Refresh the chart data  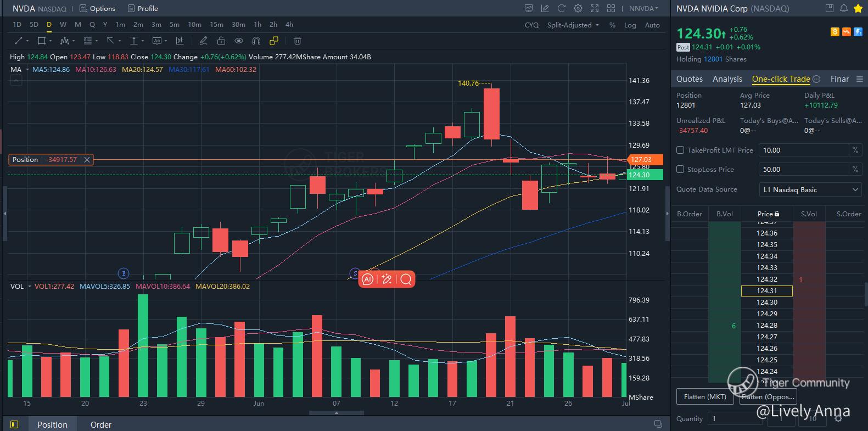tap(561, 8)
